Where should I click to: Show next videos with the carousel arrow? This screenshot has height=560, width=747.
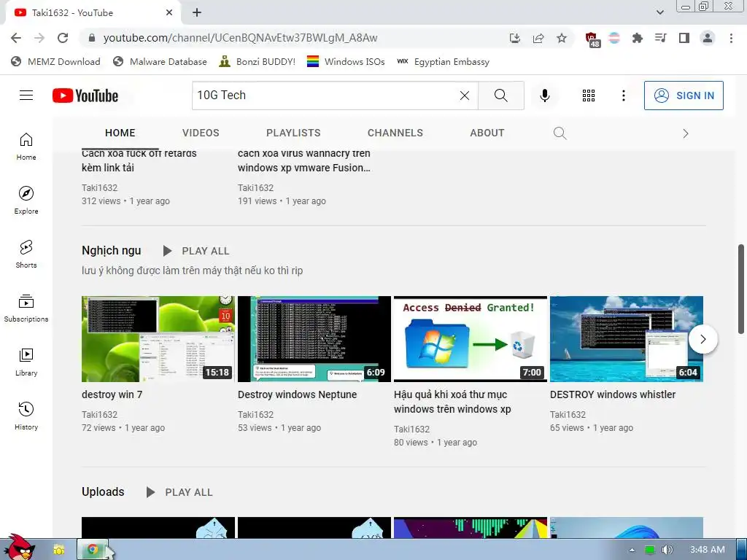[x=703, y=339]
